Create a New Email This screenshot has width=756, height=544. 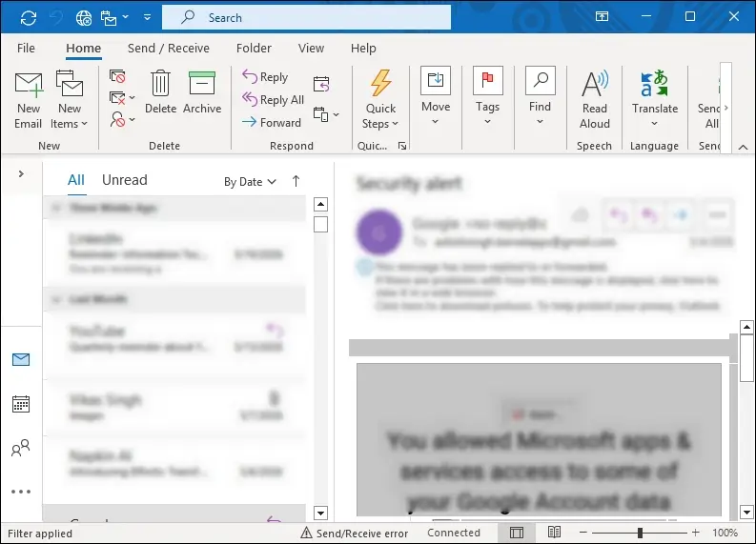[29, 101]
